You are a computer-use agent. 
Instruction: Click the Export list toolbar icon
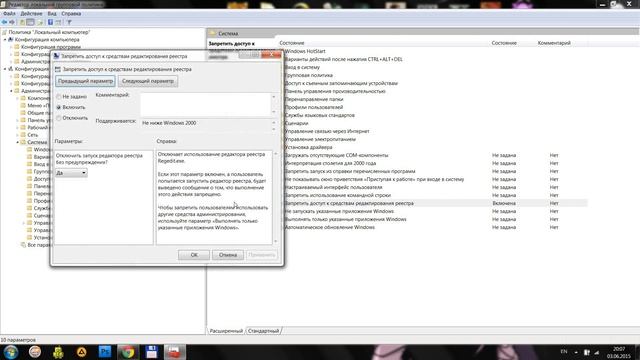tap(40, 22)
